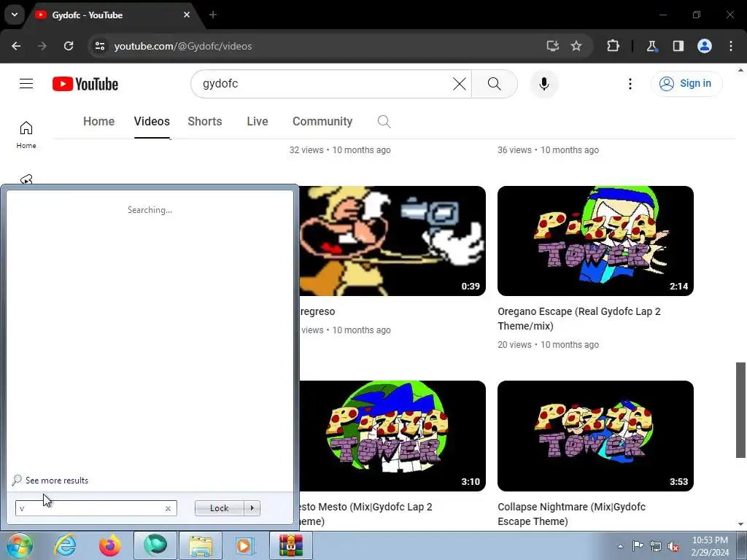Open the 3:10 Pizza Tower thumbnail
This screenshot has height=560, width=747.
click(x=392, y=436)
